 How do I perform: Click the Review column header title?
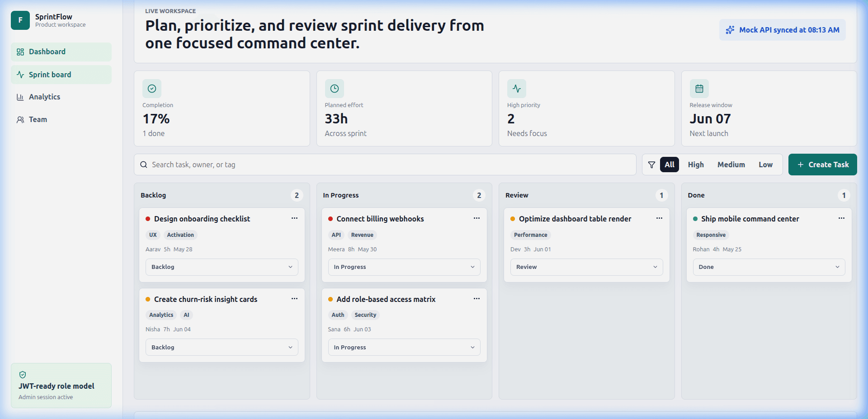tap(517, 195)
